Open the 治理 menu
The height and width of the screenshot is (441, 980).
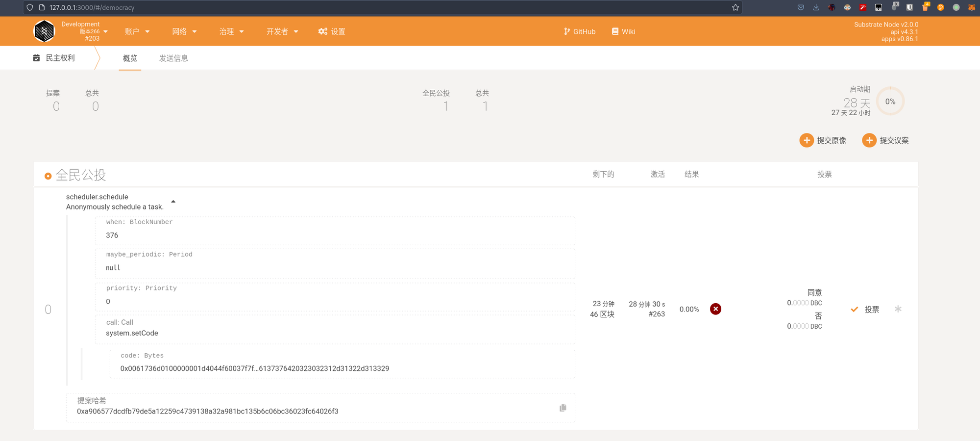click(x=231, y=31)
